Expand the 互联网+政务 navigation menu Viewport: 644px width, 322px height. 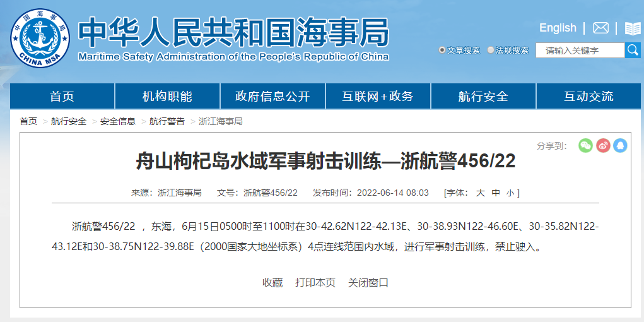378,96
